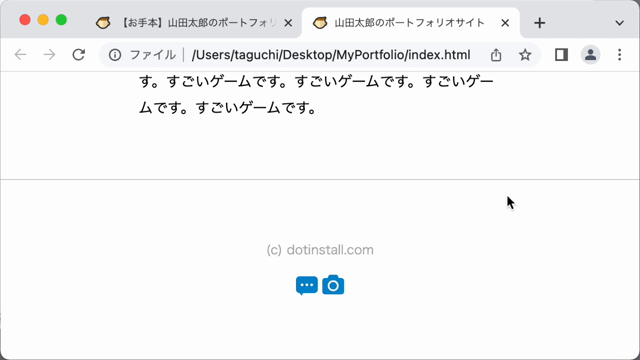The image size is (640, 360).
Task: Open Chrome's three-dot menu
Action: [x=620, y=54]
